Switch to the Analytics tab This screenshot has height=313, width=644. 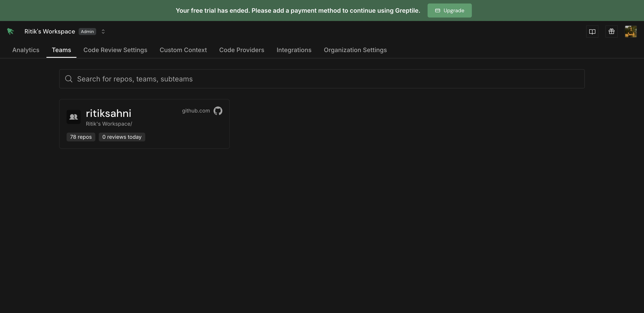point(26,50)
